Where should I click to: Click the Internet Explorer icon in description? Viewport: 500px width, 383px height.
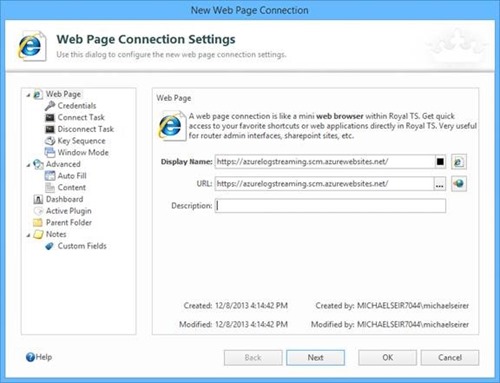coord(171,126)
